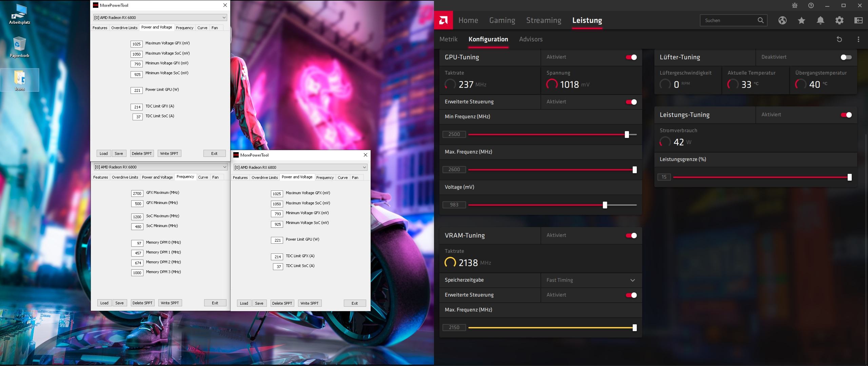Click Leistungsgrenze (%) slider handle
The image size is (868, 366).
850,177
